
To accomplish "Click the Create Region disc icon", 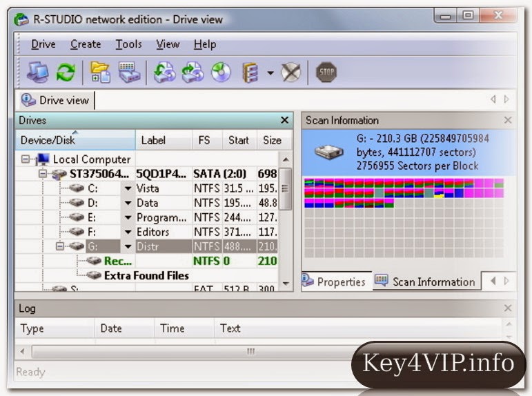I will coord(221,72).
